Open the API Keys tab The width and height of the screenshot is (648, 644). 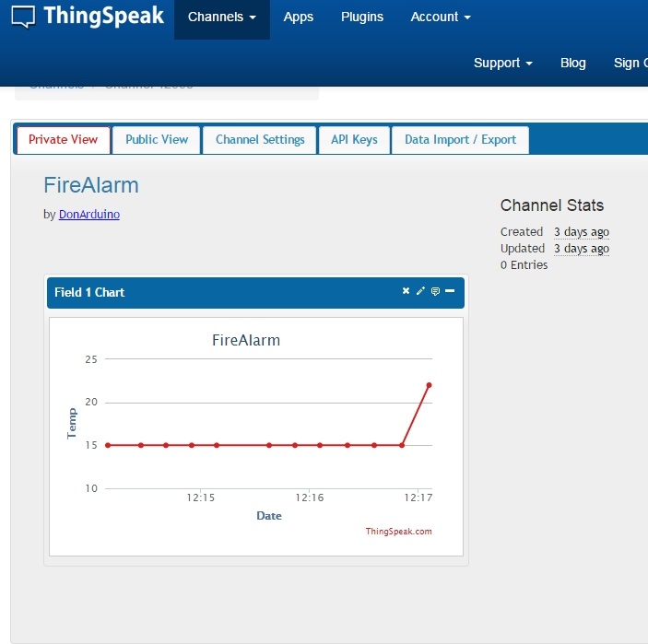pyautogui.click(x=354, y=140)
